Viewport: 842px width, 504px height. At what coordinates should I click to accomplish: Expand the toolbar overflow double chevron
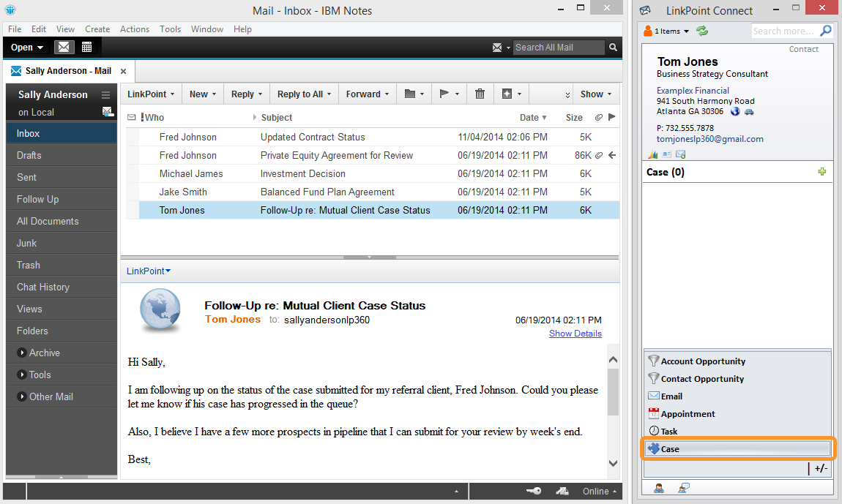[x=567, y=95]
